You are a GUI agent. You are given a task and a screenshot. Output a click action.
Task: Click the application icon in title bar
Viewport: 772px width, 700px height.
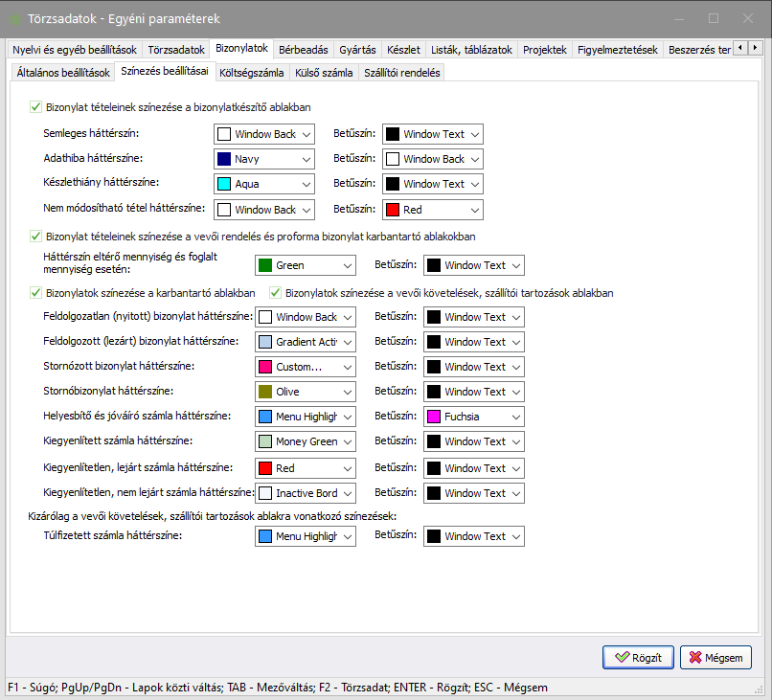click(15, 18)
